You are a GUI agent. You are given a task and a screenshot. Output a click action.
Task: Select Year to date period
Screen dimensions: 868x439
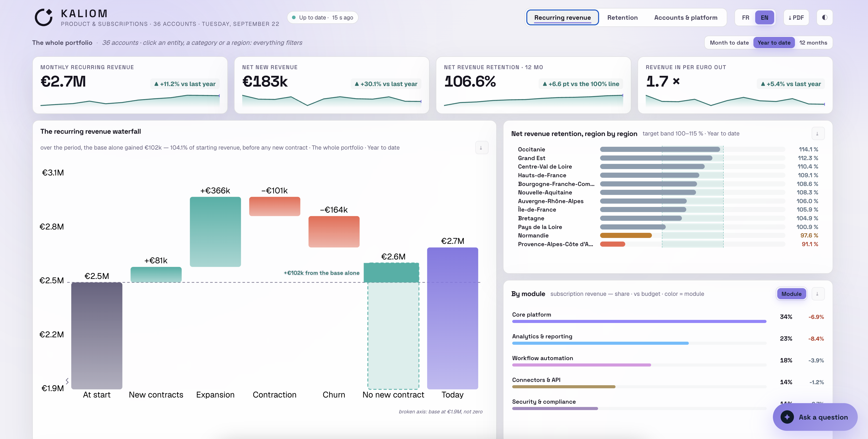point(774,43)
